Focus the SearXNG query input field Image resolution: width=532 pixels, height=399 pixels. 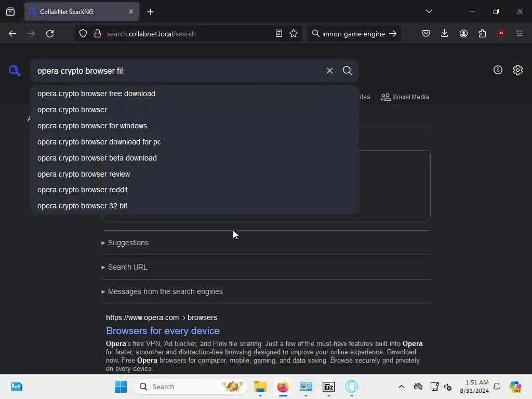click(178, 71)
